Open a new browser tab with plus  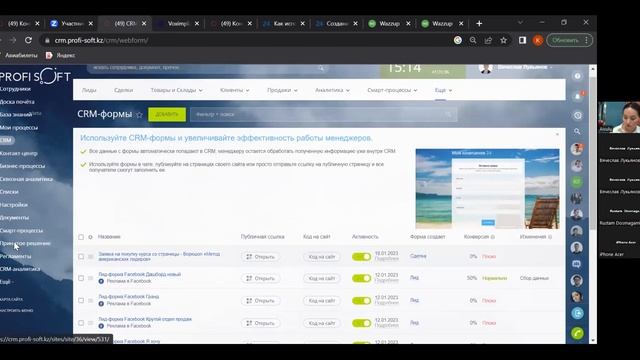point(479,24)
